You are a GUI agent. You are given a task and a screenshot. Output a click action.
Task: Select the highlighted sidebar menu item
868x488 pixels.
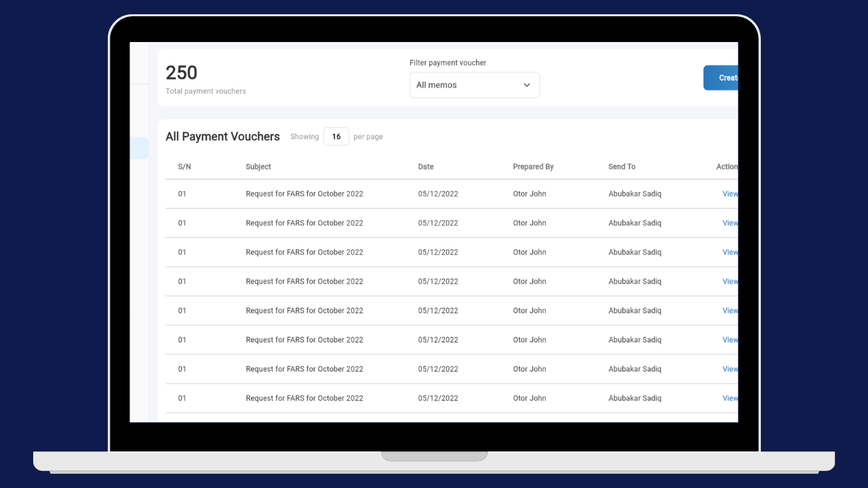tap(139, 148)
